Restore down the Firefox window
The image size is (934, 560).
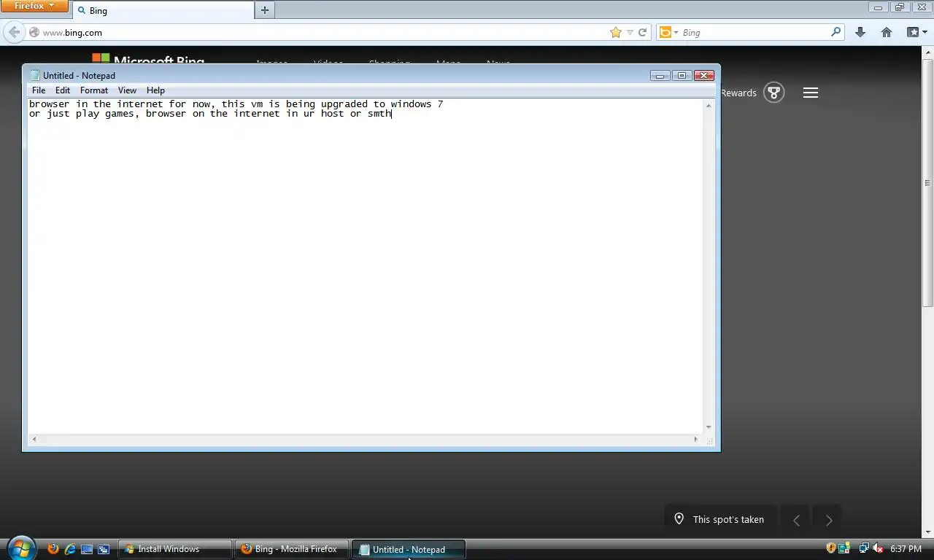coord(899,7)
